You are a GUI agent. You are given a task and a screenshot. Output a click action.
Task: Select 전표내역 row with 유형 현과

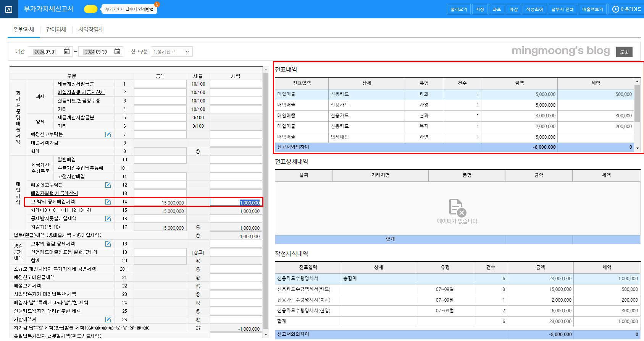(454, 115)
